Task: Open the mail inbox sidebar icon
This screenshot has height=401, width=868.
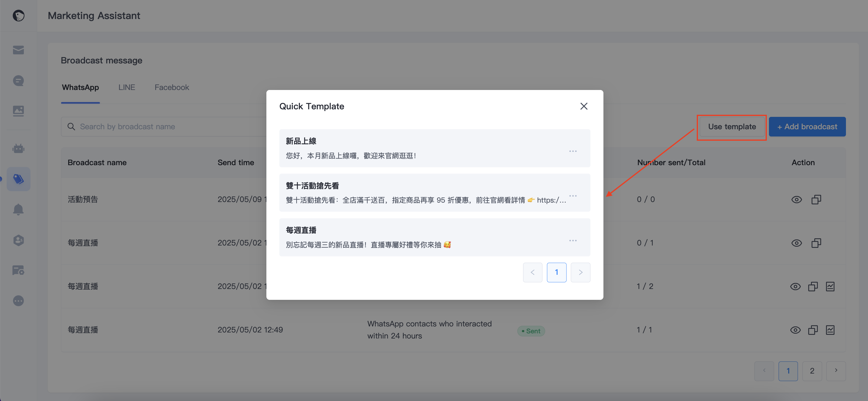Action: [18, 50]
